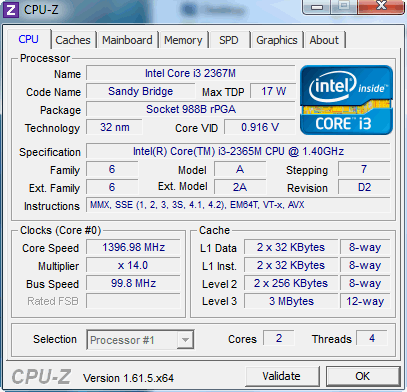
Task: Click the OK button
Action: click(363, 376)
